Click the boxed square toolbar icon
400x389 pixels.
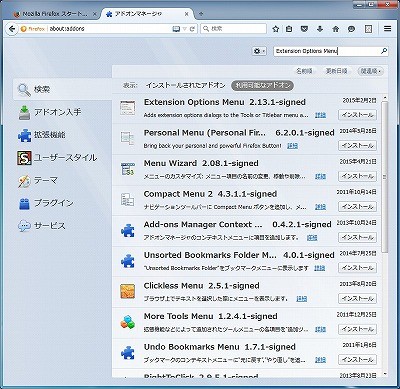[368, 29]
